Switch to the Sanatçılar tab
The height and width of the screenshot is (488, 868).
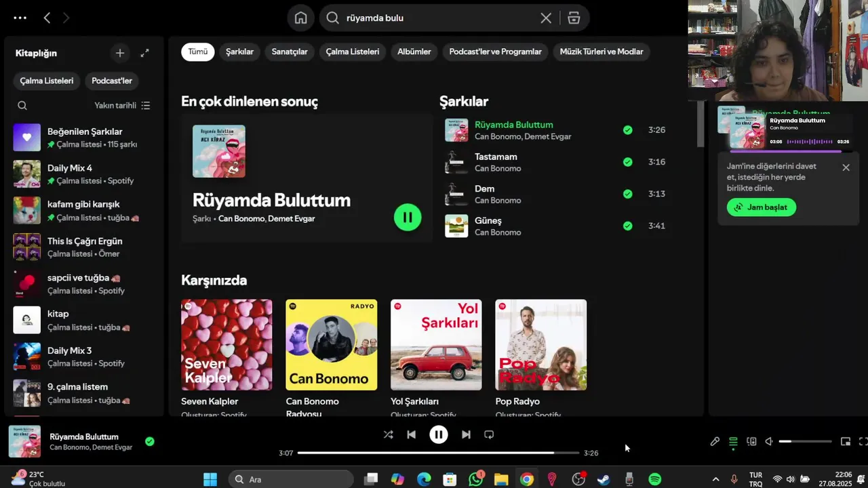coord(290,52)
